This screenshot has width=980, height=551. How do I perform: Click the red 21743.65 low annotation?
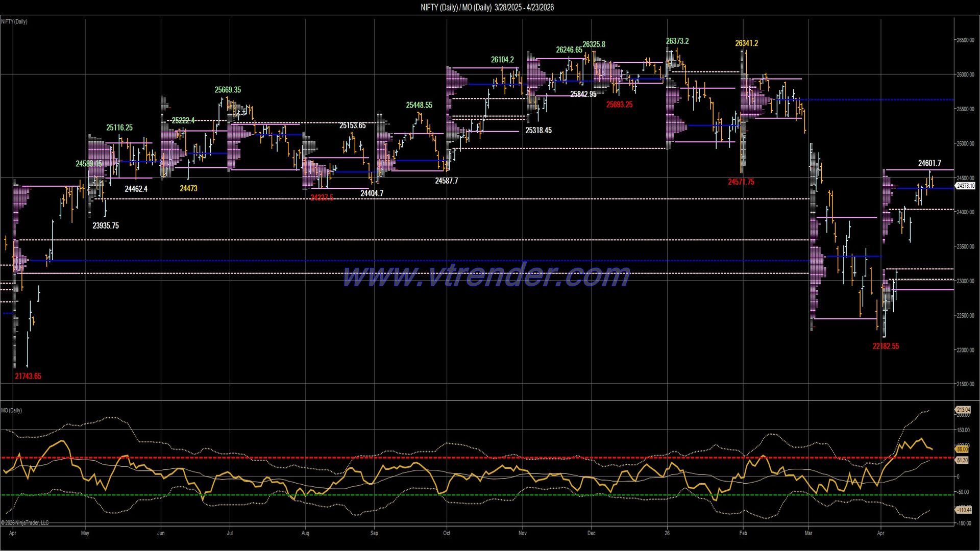tap(28, 376)
